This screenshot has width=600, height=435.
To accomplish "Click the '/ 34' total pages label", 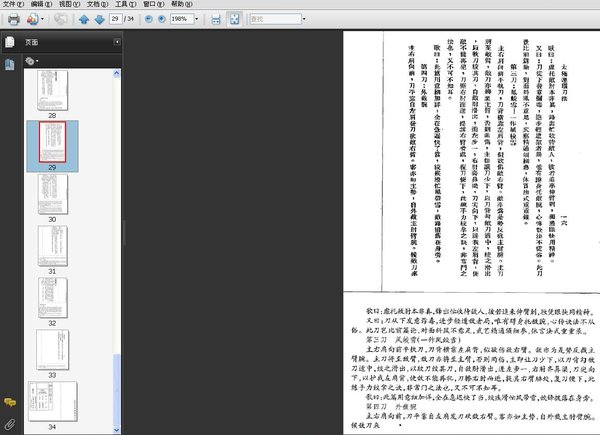I will tap(129, 19).
